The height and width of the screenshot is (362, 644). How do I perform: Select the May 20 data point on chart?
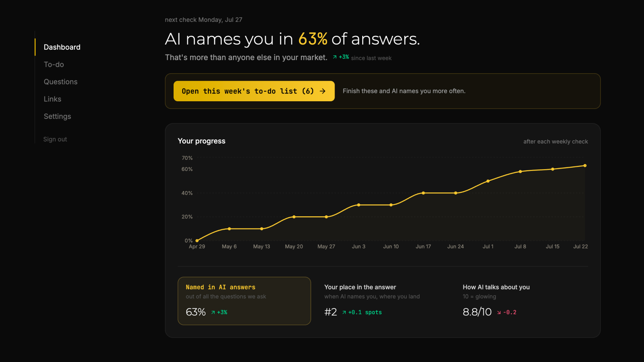294,217
